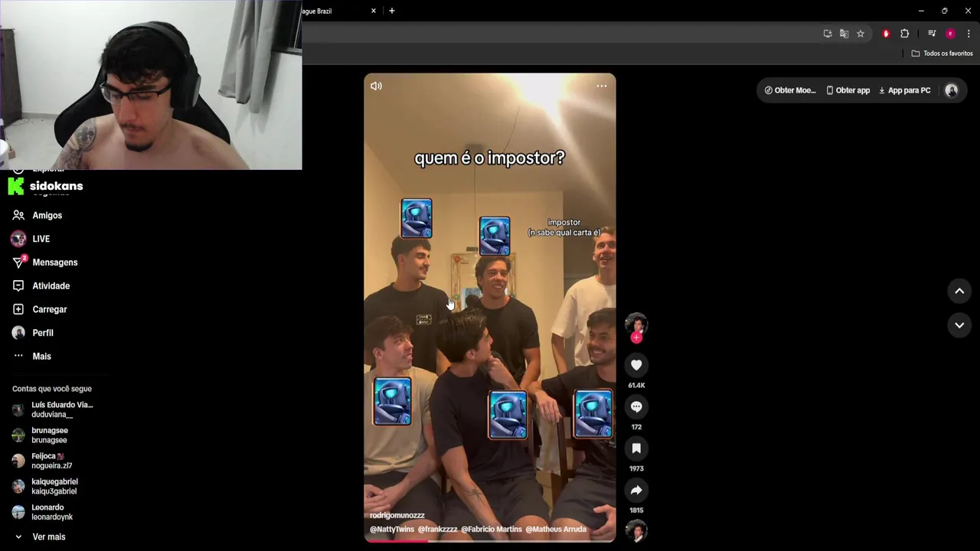Open Mensagens in the sidebar

tap(54, 262)
